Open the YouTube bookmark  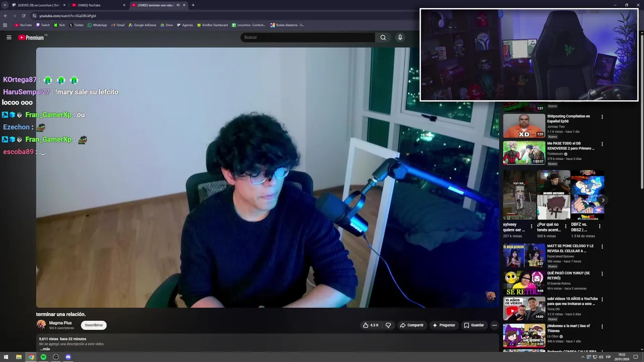[x=23, y=25]
